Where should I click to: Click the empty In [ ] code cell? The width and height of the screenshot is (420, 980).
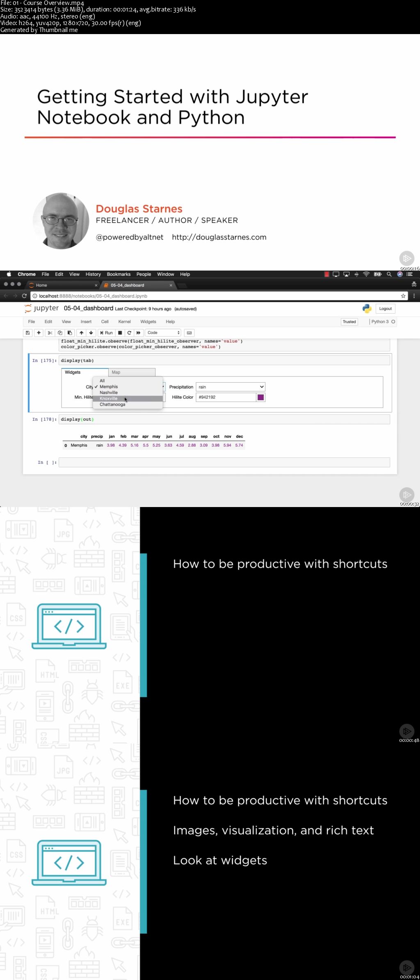[224, 462]
